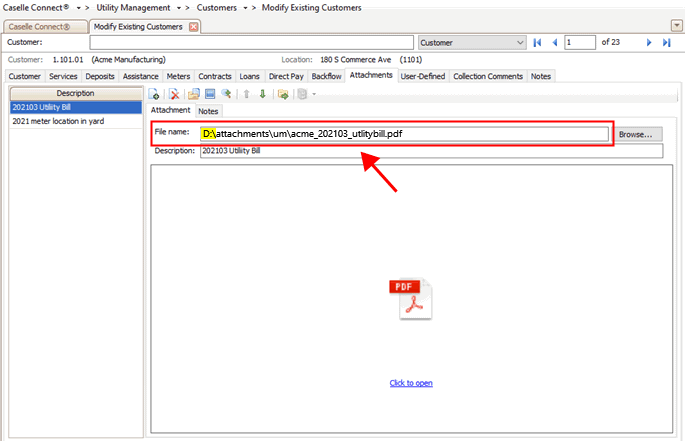Click Caselle Connect® in the breadcrumb
Viewport: 685px width, 441px height.
[x=36, y=8]
